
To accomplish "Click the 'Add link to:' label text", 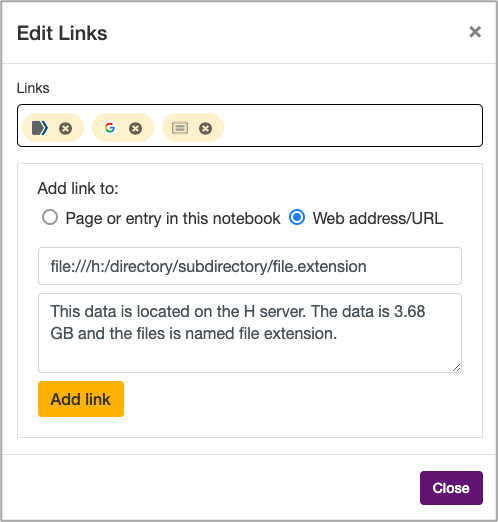I will click(78, 188).
